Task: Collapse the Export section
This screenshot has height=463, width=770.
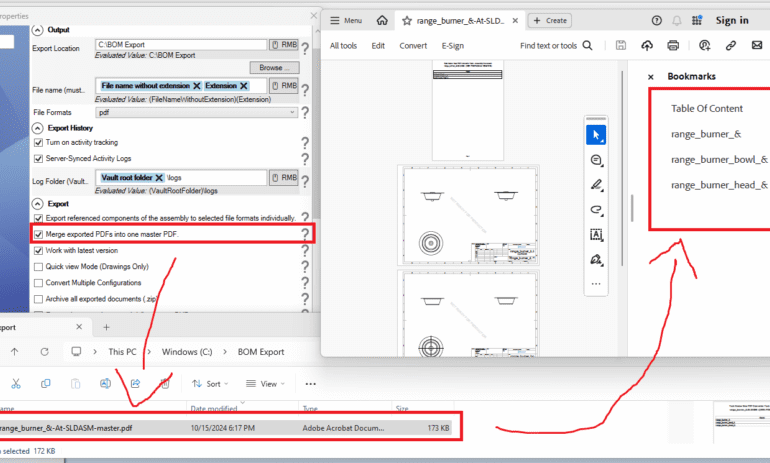Action: pos(37,204)
